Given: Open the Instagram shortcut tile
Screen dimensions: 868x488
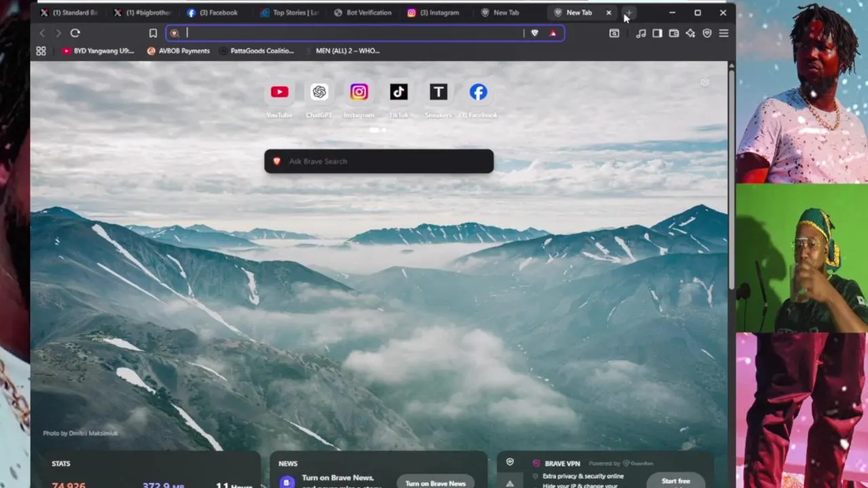Looking at the screenshot, I should point(359,92).
